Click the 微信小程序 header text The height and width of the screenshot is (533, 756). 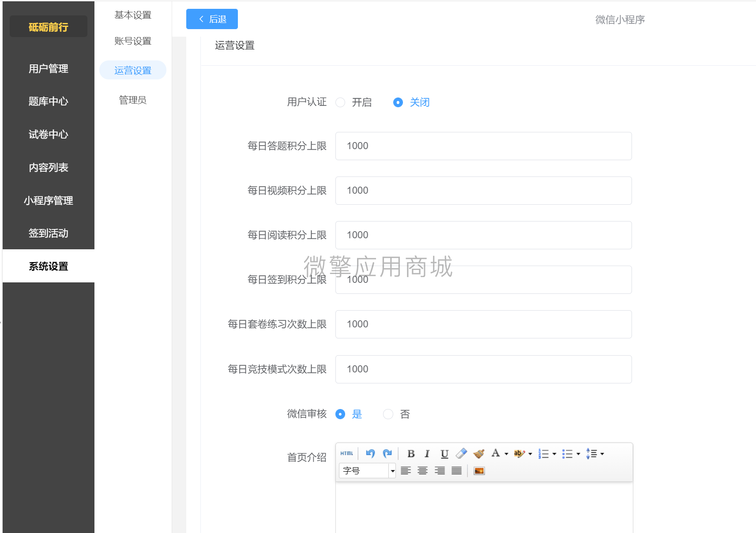pos(620,20)
